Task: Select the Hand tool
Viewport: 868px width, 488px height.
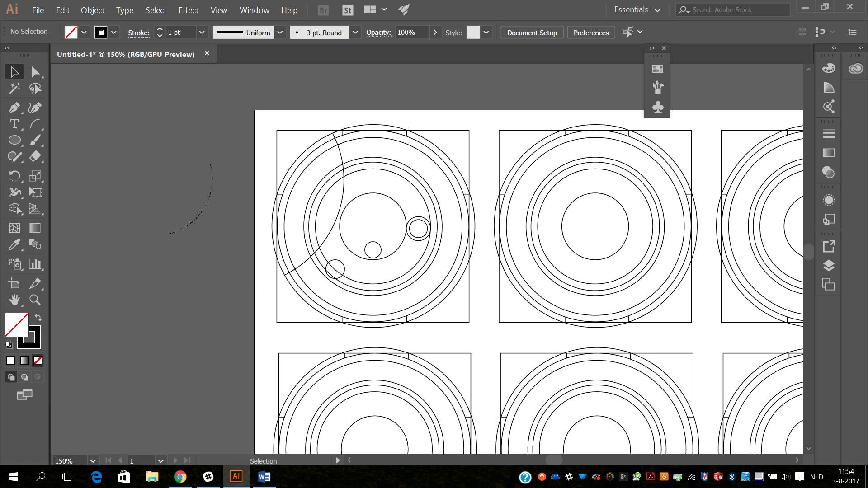Action: (14, 300)
